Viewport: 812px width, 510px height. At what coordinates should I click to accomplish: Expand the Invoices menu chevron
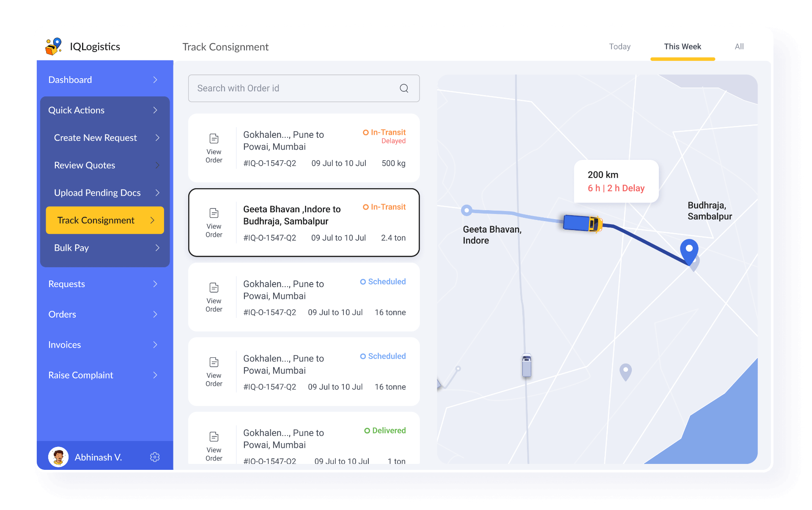click(155, 345)
